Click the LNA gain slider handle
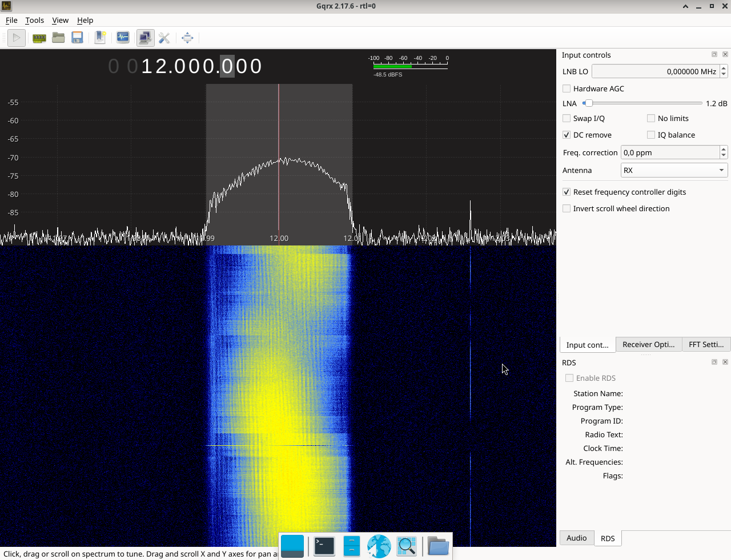 coord(588,103)
